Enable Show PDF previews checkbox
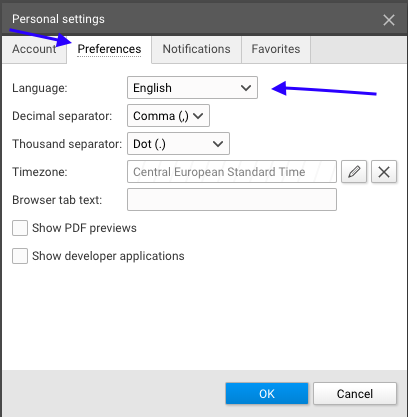 tap(20, 228)
